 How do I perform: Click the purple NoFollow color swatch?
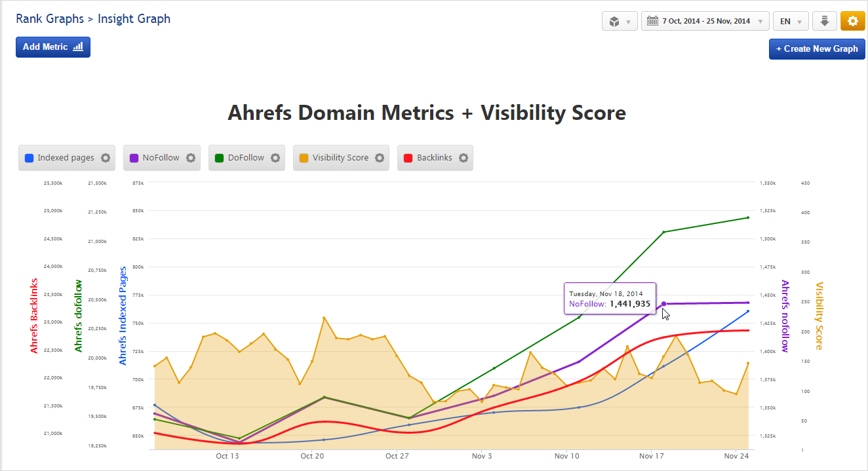[x=134, y=158]
